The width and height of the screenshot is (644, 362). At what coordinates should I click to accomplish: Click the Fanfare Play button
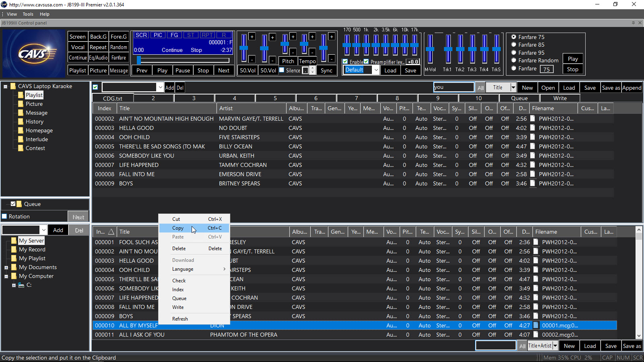pos(573,59)
